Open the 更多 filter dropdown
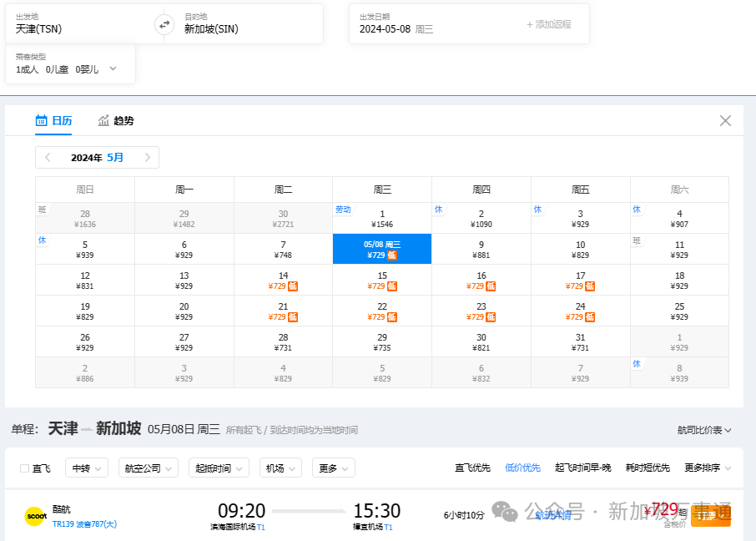The width and height of the screenshot is (756, 541). click(334, 468)
